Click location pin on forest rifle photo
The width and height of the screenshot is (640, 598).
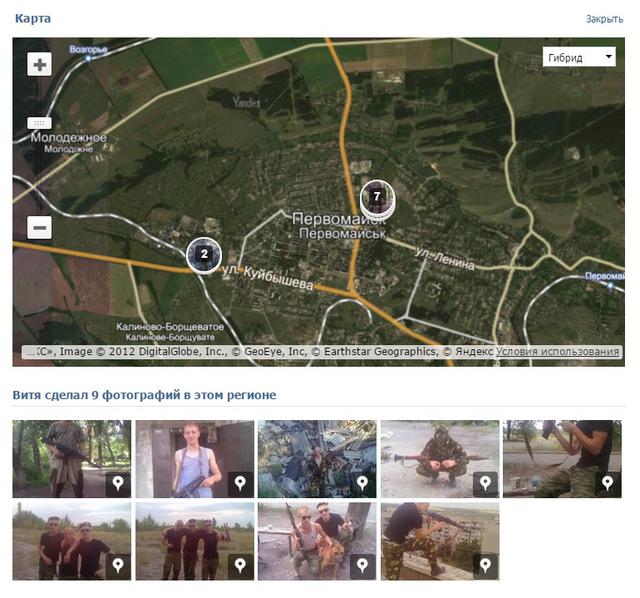coord(118,484)
